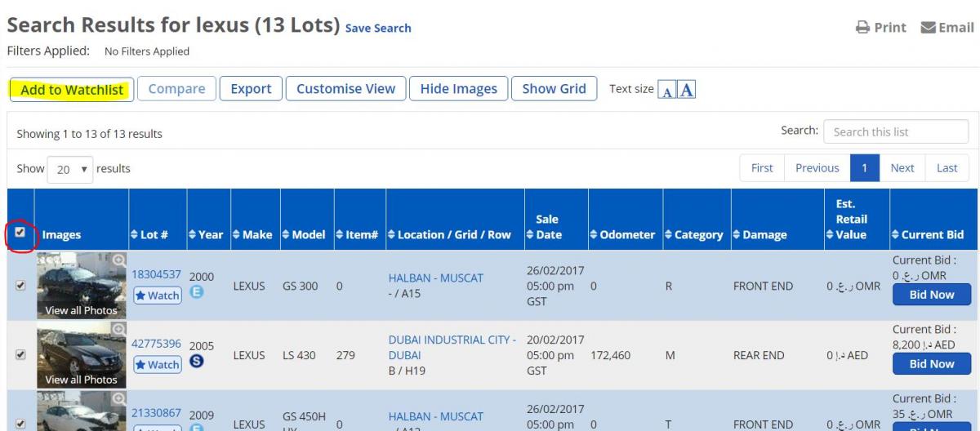Click the Export button
The image size is (980, 431).
click(x=251, y=90)
